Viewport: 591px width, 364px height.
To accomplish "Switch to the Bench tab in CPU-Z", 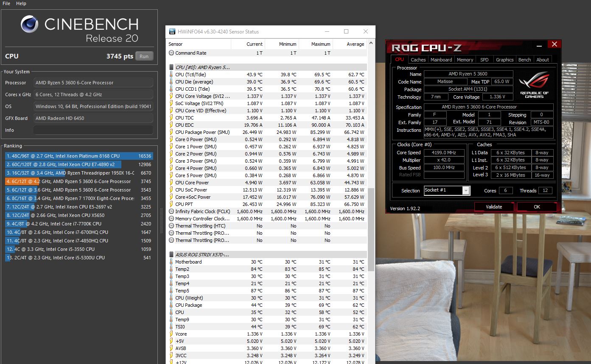I will [525, 60].
